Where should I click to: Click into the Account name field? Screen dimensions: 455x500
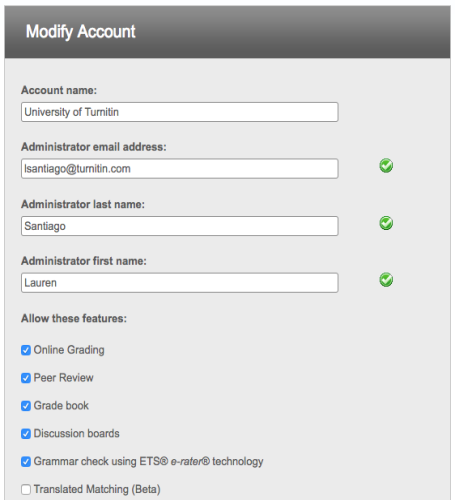(180, 112)
